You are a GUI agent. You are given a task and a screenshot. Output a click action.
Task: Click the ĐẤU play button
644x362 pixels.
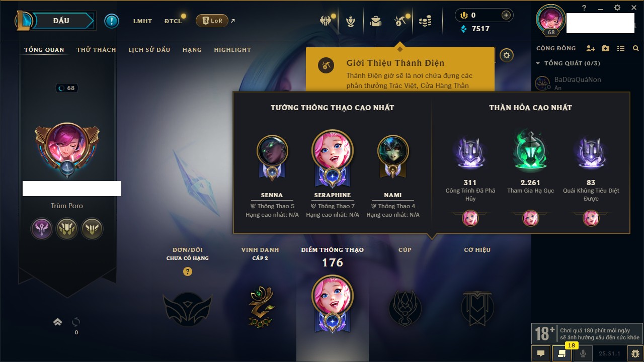[x=61, y=21]
